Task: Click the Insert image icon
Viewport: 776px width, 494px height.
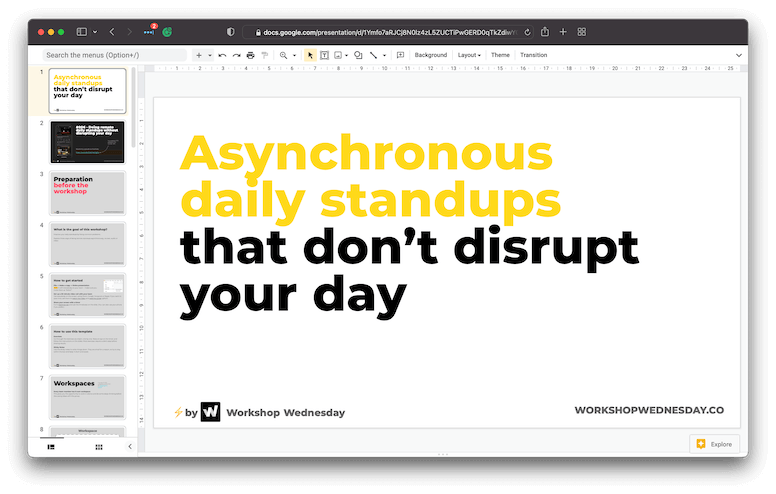Action: tap(339, 55)
